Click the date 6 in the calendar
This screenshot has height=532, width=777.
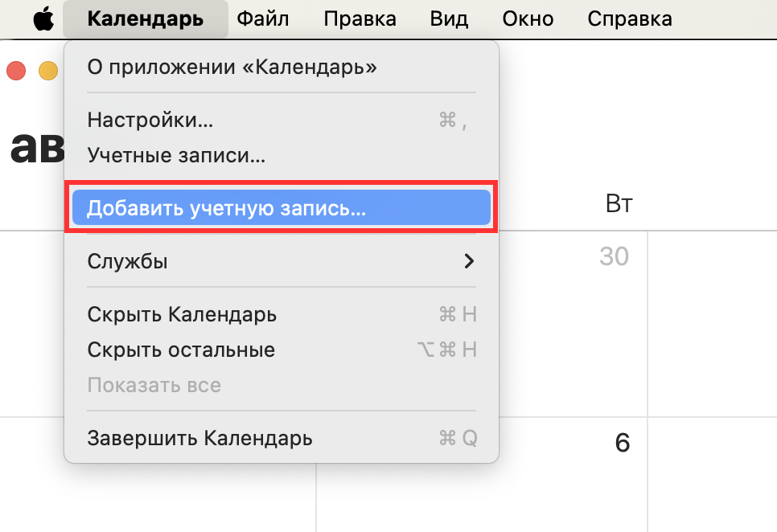point(621,442)
